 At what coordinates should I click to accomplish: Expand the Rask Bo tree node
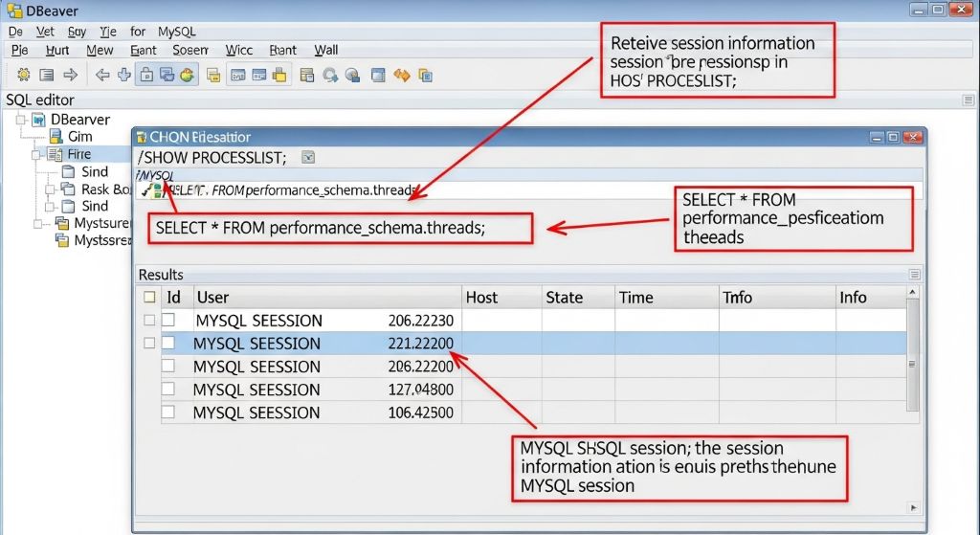pyautogui.click(x=50, y=189)
